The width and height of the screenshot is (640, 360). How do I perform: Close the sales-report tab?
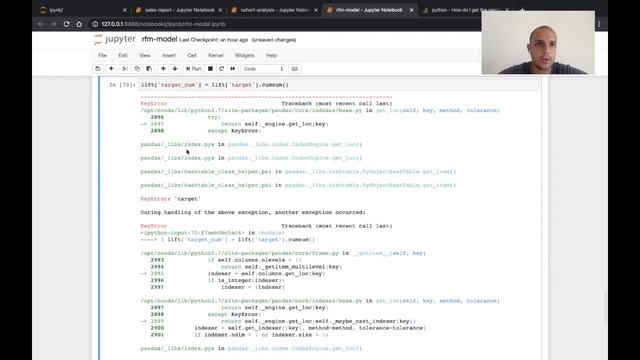point(220,10)
